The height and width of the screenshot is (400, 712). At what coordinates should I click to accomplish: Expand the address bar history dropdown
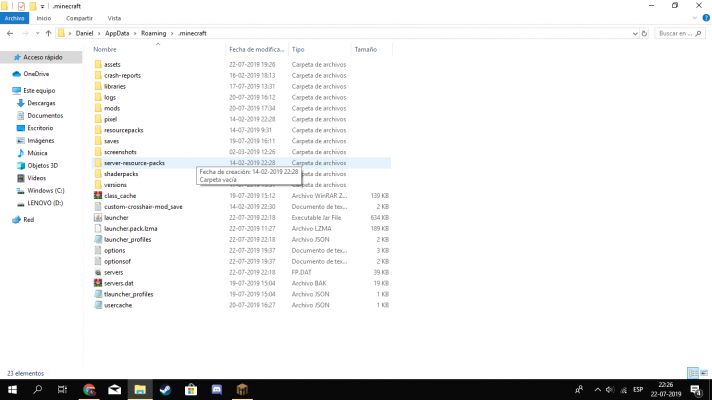[635, 33]
